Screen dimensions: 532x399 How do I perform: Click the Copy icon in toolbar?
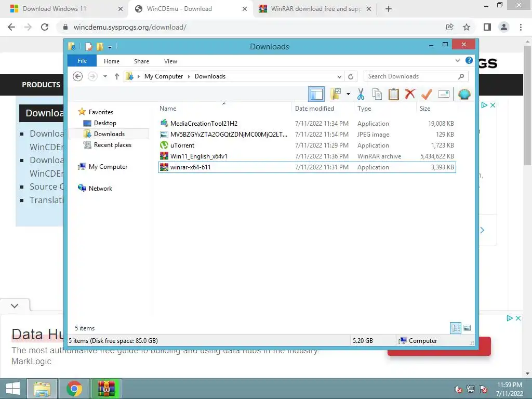377,94
